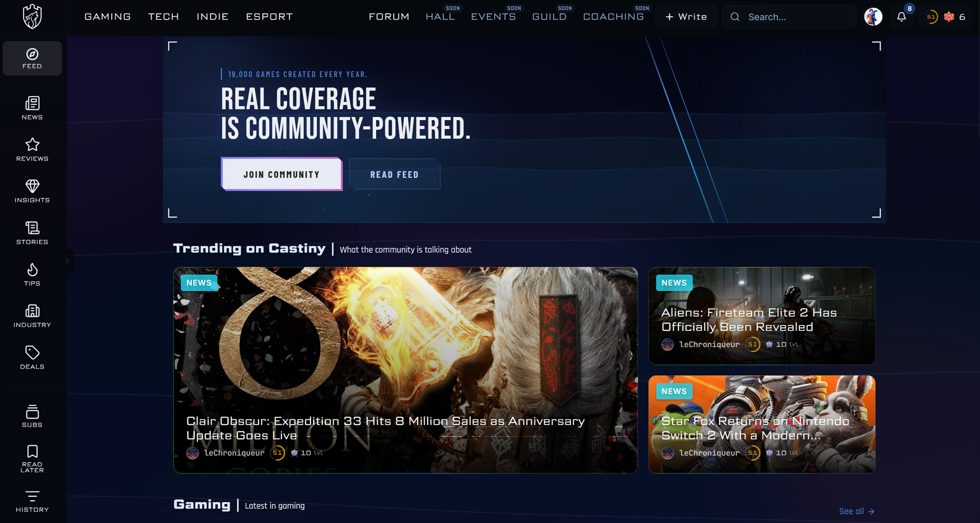
Task: Open the Aliens: Fireteam Elite 2 headline
Action: coord(749,320)
